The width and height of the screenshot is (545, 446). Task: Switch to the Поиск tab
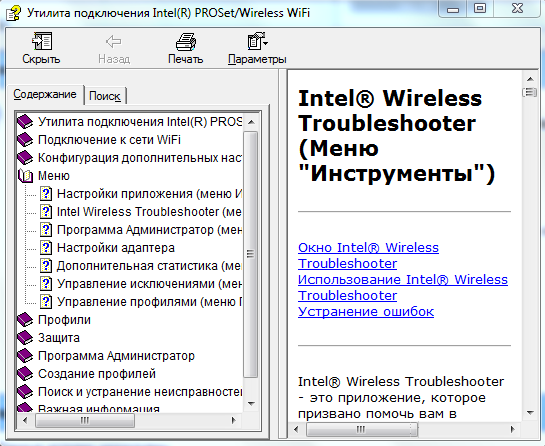[x=105, y=96]
